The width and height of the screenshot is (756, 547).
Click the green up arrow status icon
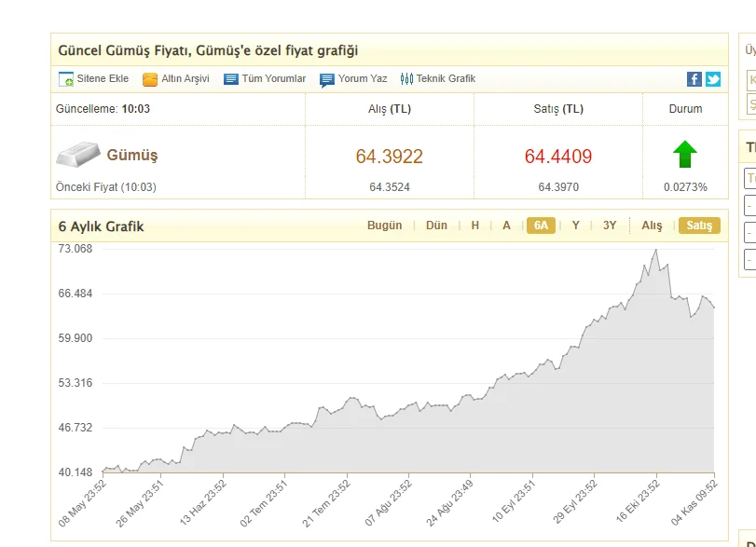(x=685, y=155)
